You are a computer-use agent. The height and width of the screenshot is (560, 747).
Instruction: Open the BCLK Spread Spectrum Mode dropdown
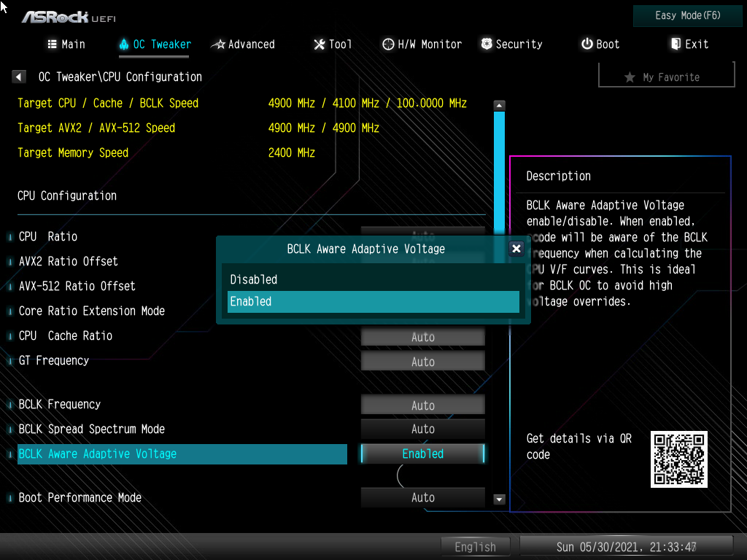[x=422, y=429]
